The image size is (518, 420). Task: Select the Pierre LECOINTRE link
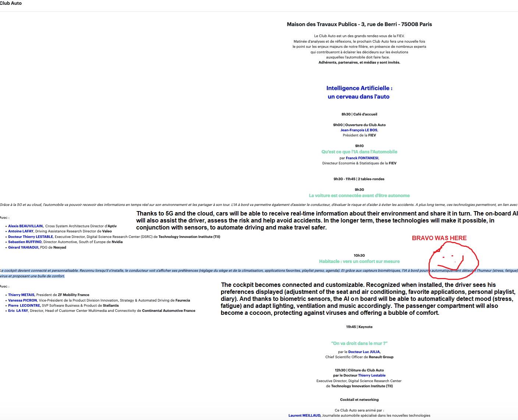(24, 306)
